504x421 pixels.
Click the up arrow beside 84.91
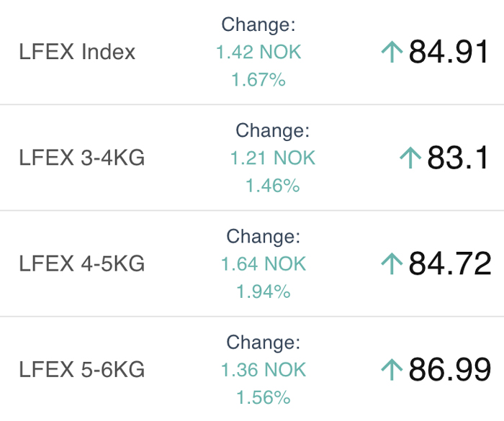point(392,52)
